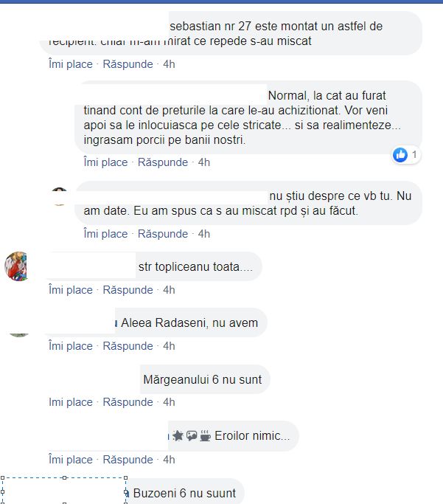Select the top-right corner handle of dashed selection

(x=125, y=477)
